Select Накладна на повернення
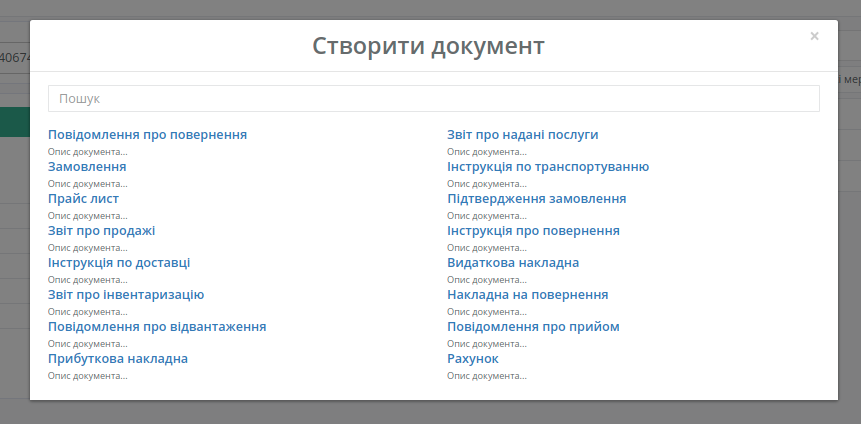 pyautogui.click(x=528, y=294)
